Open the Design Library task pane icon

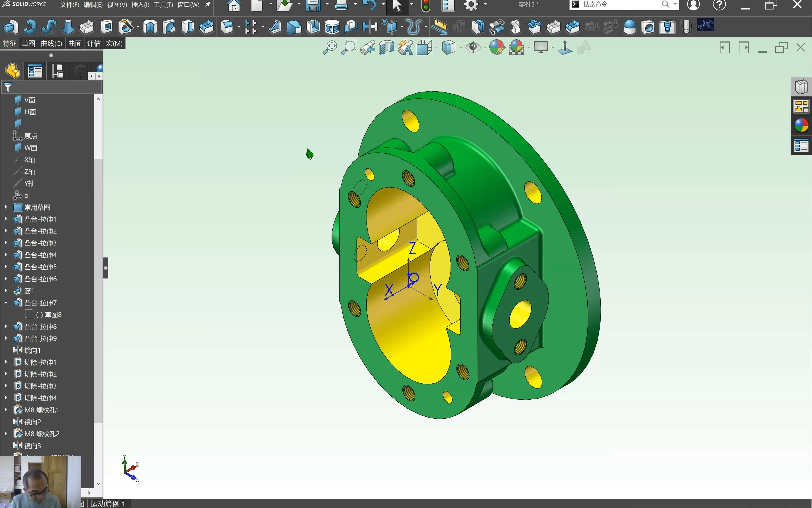click(x=801, y=87)
